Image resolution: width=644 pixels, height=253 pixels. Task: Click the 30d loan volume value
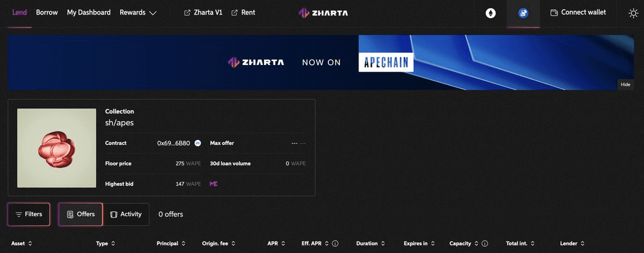coord(296,163)
